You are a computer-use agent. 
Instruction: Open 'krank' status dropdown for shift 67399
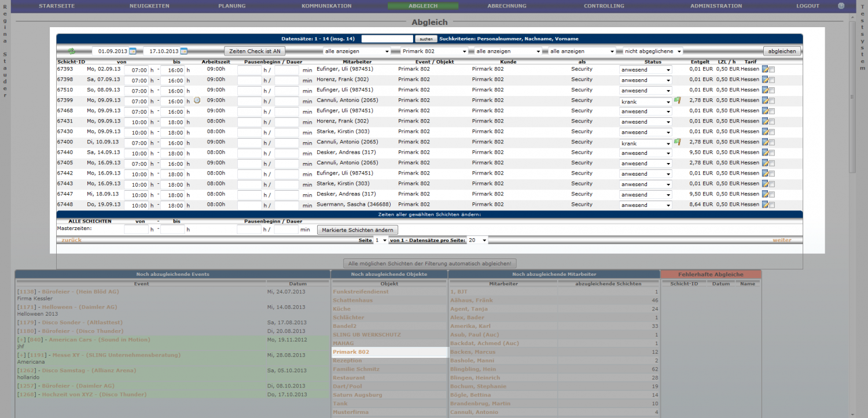[646, 101]
